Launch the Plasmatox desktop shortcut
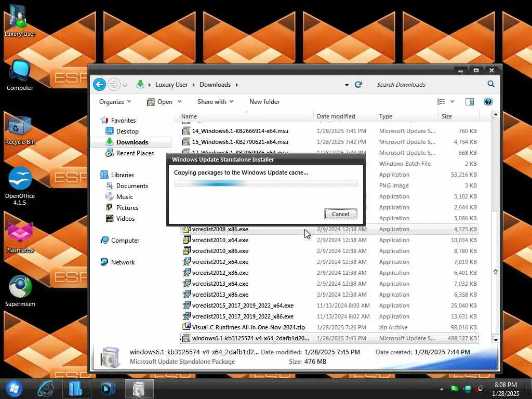This screenshot has width=532, height=399. tap(20, 237)
